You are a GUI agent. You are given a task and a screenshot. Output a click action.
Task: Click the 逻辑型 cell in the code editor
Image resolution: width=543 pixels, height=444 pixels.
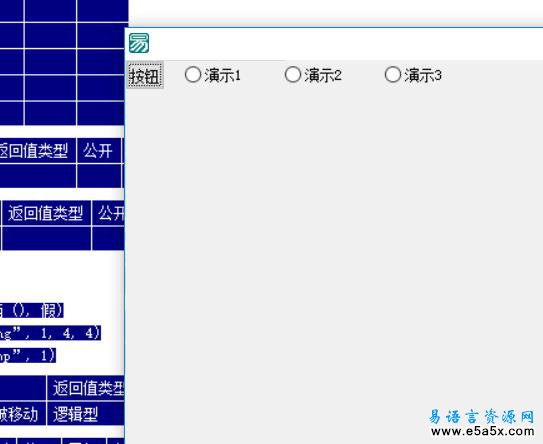coord(85,414)
